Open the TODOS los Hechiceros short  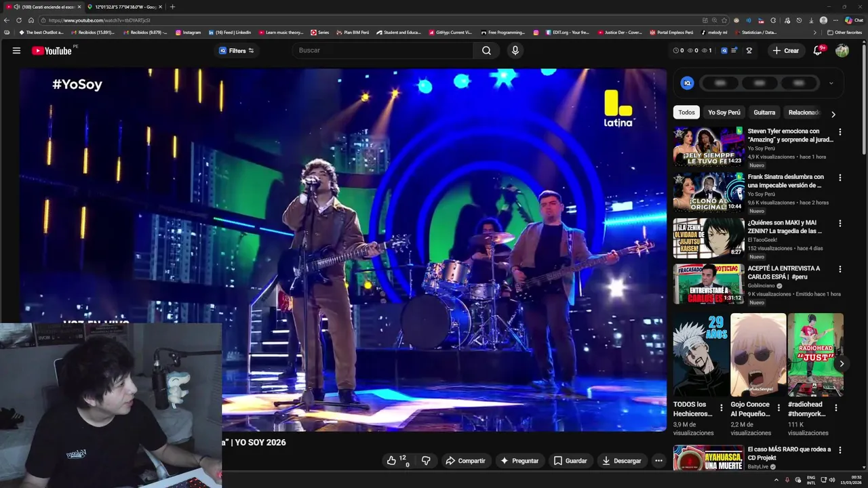(701, 355)
